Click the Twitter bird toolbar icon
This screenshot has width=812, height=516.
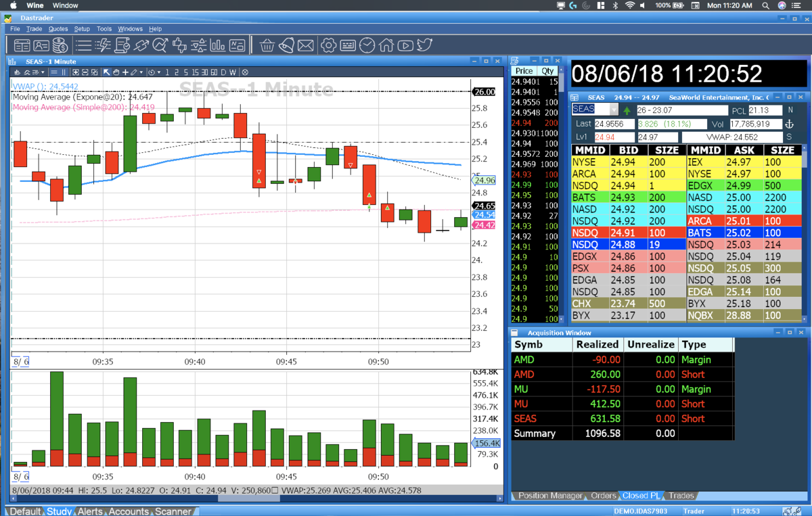pyautogui.click(x=424, y=45)
